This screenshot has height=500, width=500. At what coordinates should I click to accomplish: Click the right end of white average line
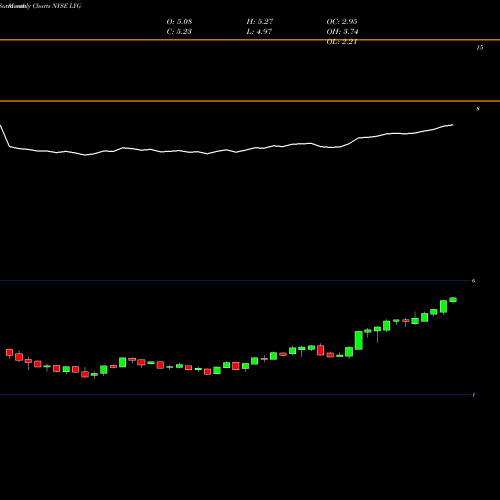pyautogui.click(x=452, y=125)
